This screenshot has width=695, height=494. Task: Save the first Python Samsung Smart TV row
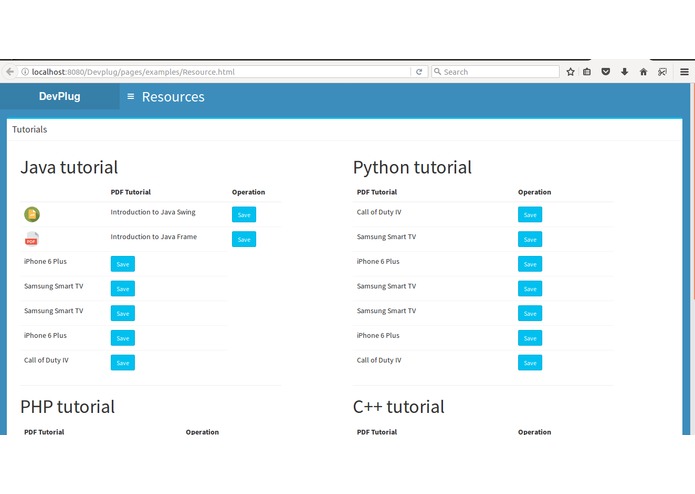(530, 239)
